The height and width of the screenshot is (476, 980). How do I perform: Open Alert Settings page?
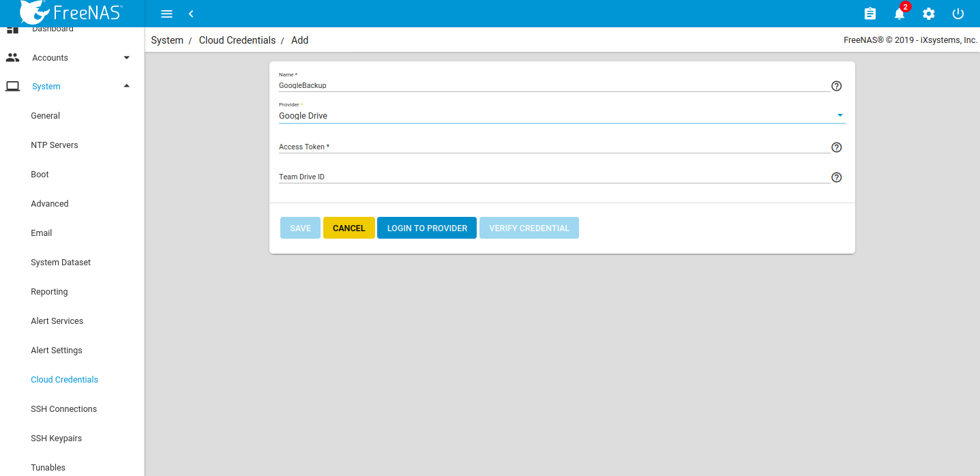pos(57,351)
